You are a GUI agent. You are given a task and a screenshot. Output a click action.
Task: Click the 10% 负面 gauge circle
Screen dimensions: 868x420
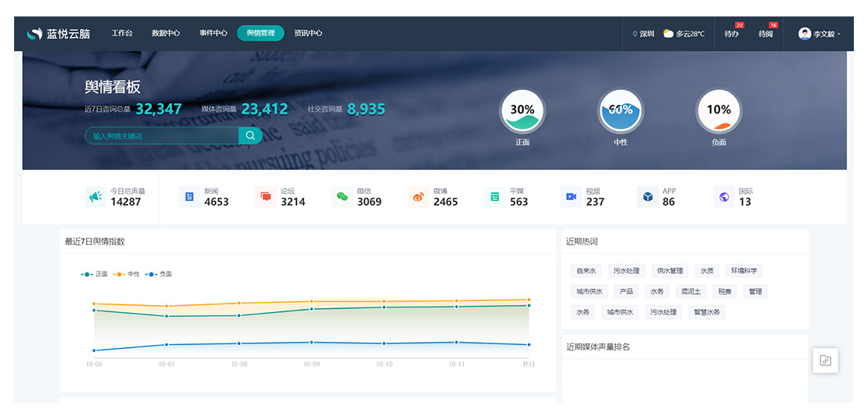[x=719, y=111]
